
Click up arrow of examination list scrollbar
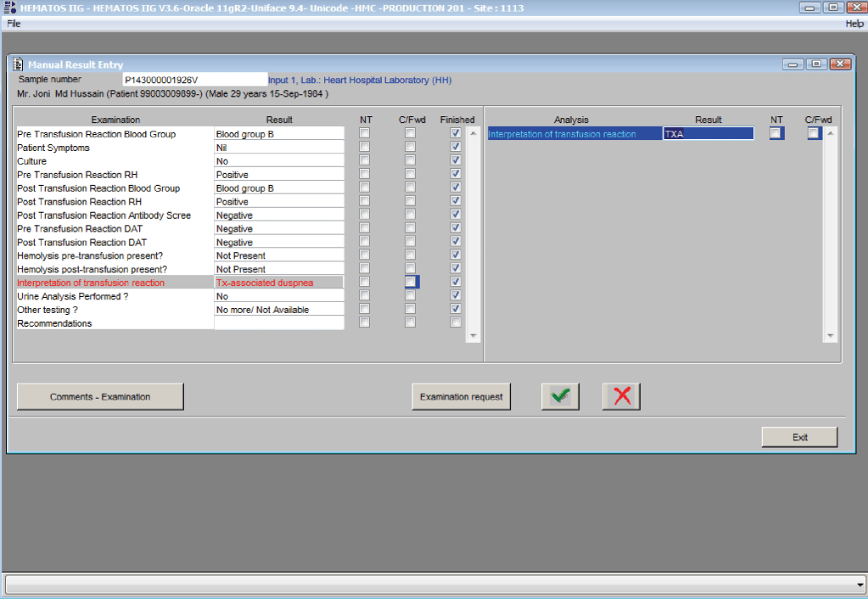473,134
